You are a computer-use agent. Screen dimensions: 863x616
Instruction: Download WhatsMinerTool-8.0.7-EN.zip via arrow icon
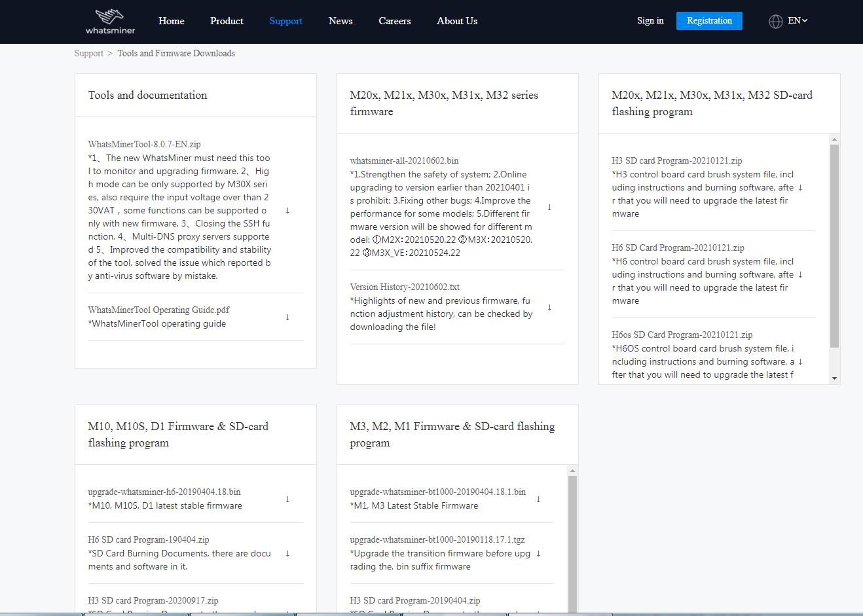click(287, 210)
